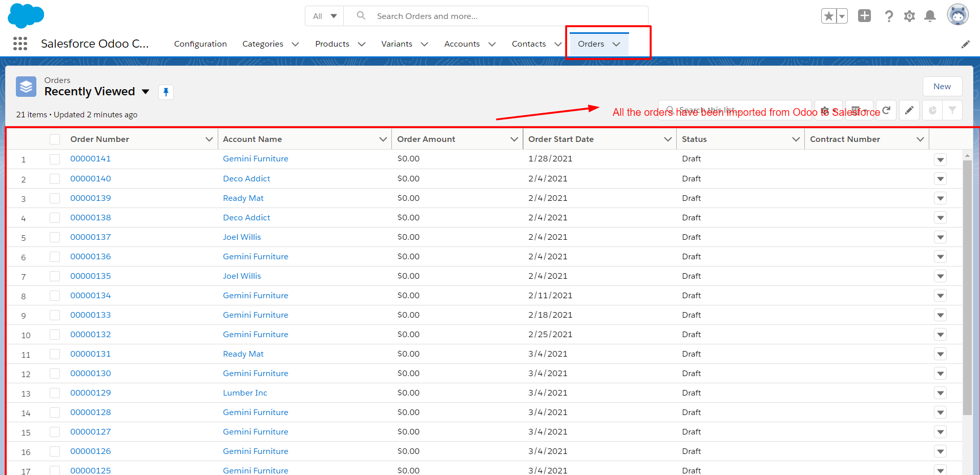Open Setup via the gear icon
This screenshot has width=980, height=475.
(x=910, y=16)
